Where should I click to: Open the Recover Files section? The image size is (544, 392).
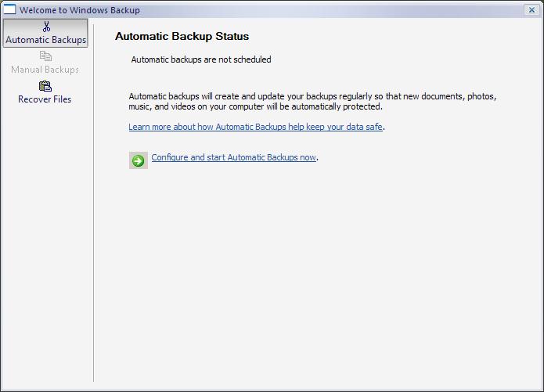tap(45, 92)
